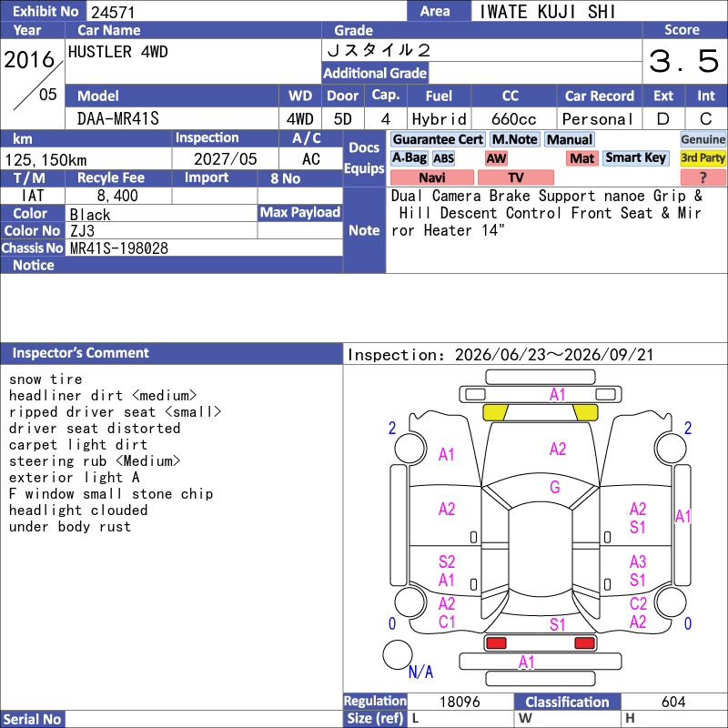Viewport: 728px width, 728px height.
Task: Select the 'carpet light dirt' comment
Action: (x=78, y=444)
